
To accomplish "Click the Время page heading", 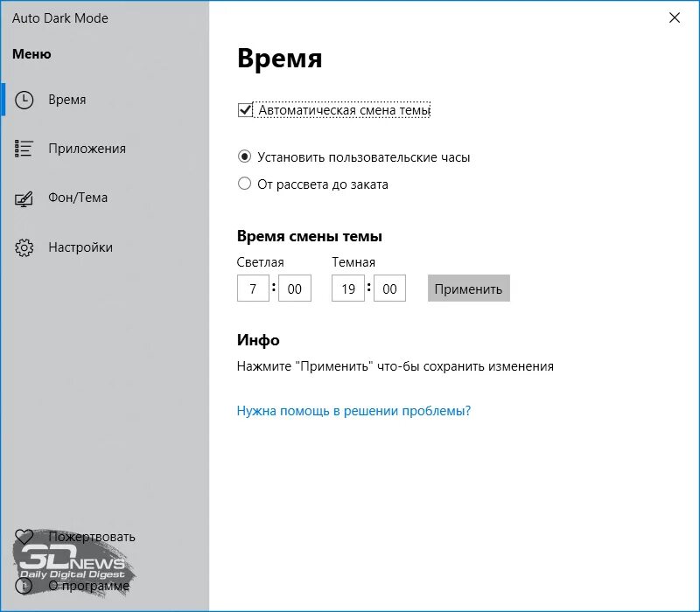I will 279,58.
